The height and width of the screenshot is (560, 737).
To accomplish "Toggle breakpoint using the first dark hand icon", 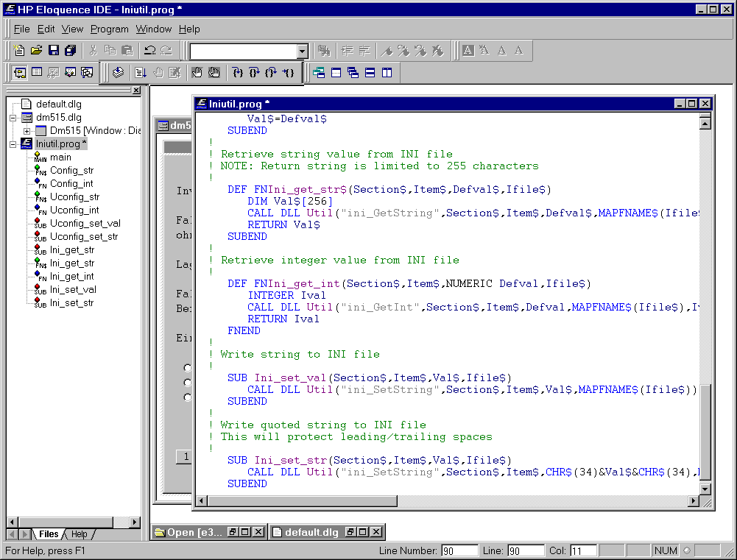I will [x=197, y=72].
